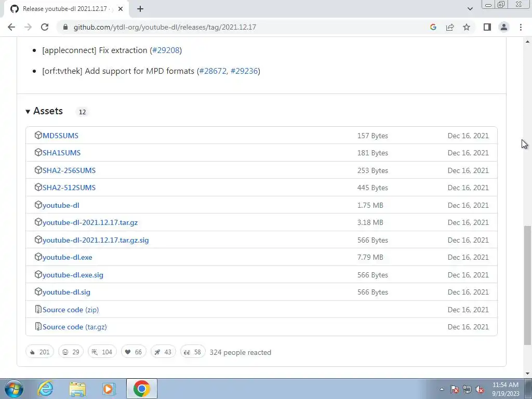Viewport: 532px width, 399px height.
Task: Bookmark this page with the star icon
Action: click(x=467, y=27)
